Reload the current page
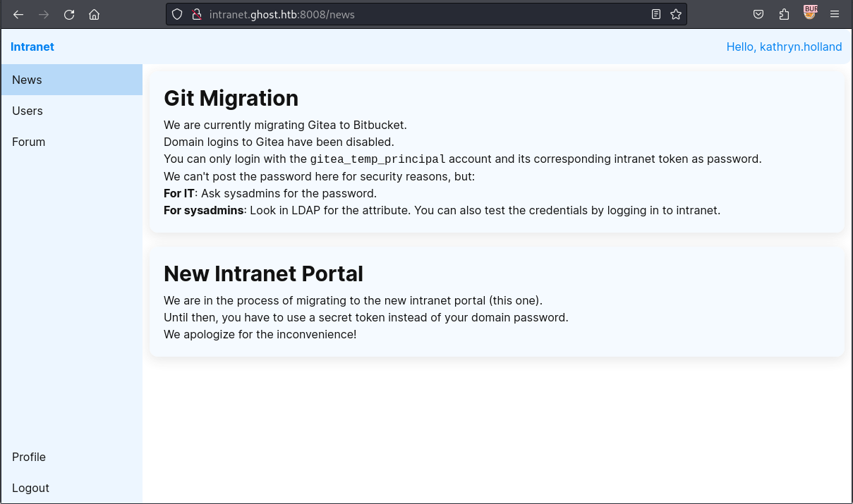 pyautogui.click(x=69, y=14)
